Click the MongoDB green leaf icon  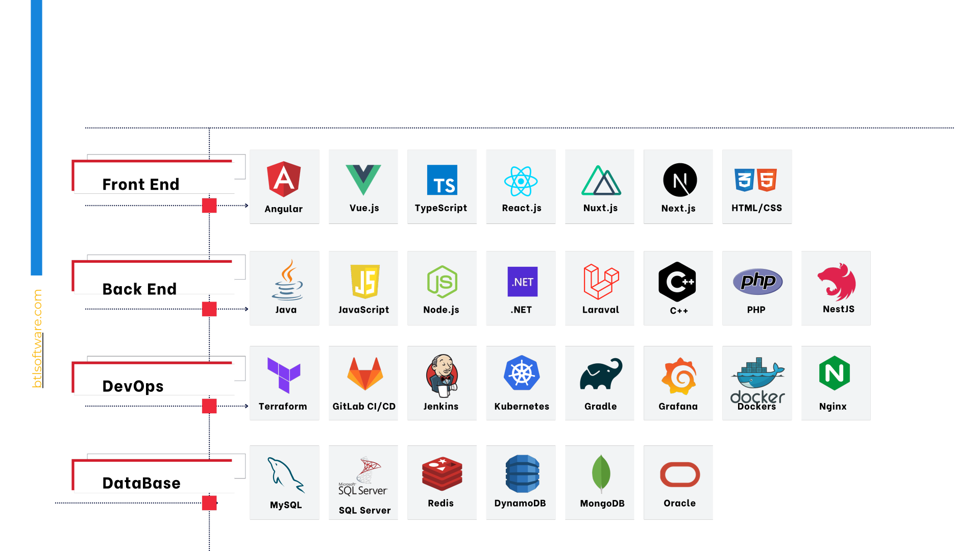(x=601, y=474)
